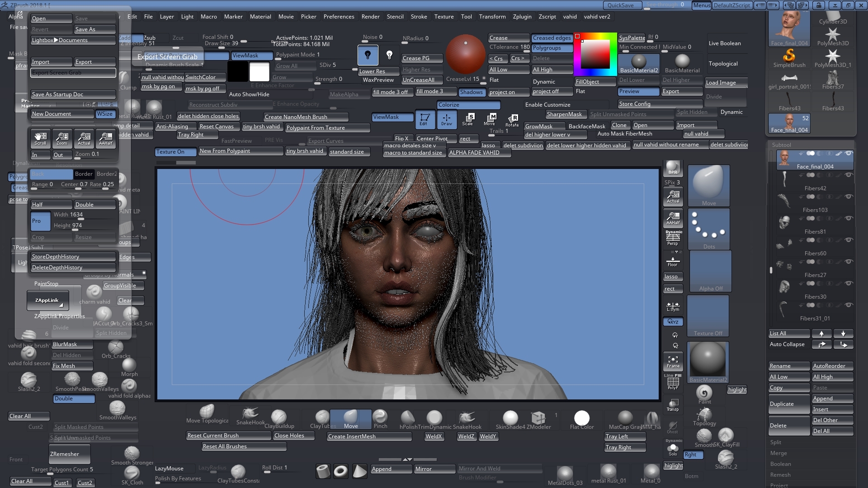The image size is (868, 488).
Task: Click the BPR render icon
Action: point(673,168)
